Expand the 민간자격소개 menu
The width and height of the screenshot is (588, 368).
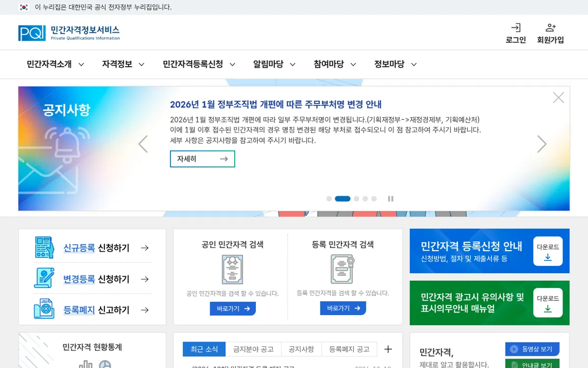(x=55, y=64)
